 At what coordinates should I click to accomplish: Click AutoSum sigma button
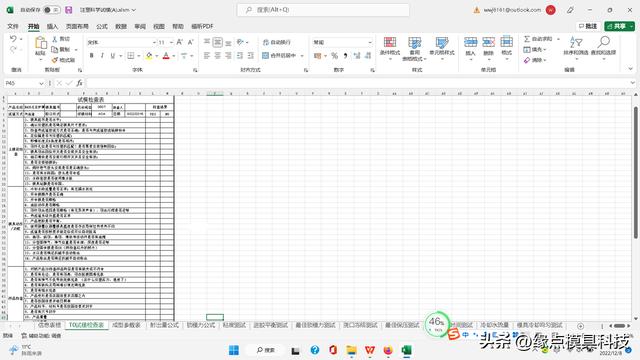(538, 39)
